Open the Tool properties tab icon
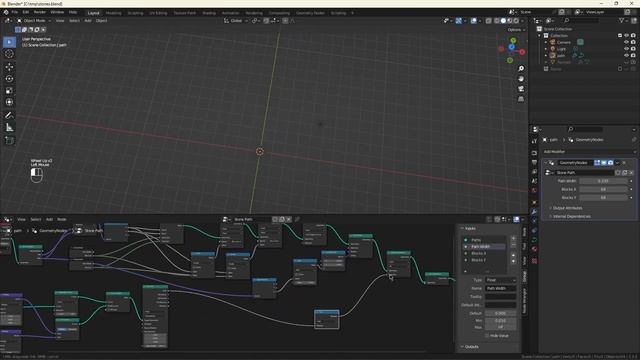The image size is (640, 360). click(534, 141)
